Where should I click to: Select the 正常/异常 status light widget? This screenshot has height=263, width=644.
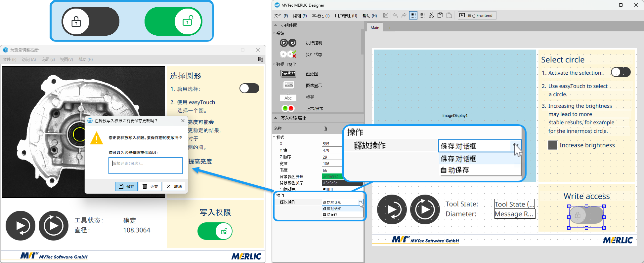click(288, 108)
